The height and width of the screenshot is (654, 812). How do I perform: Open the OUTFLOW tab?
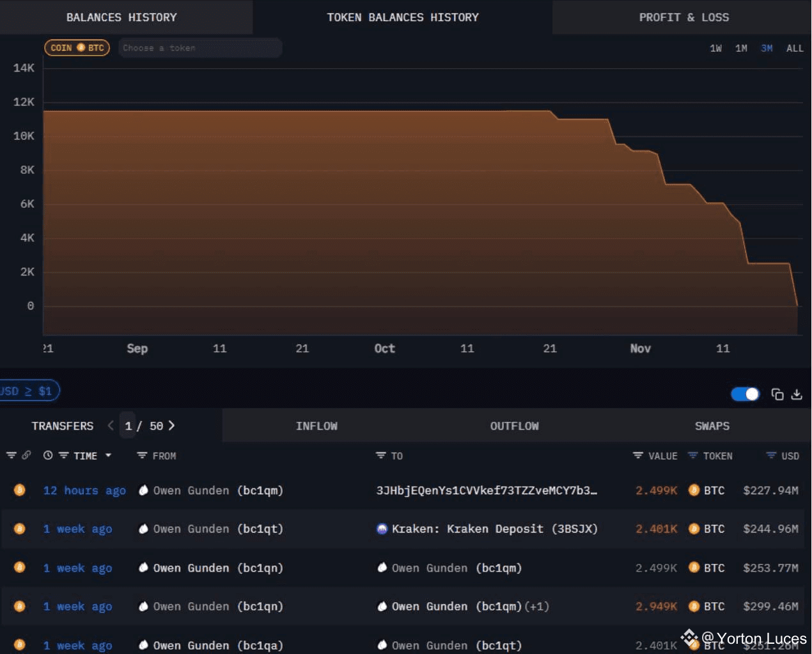[514, 426]
